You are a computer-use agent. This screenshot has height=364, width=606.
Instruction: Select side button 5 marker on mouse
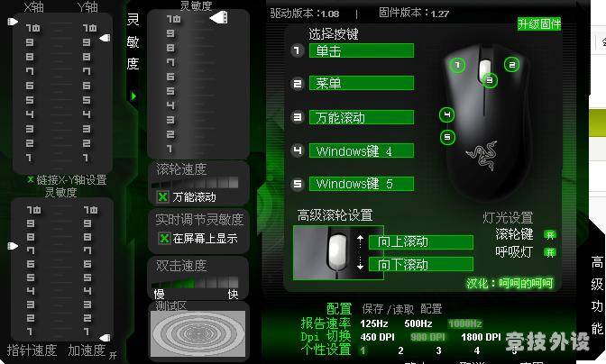447,137
